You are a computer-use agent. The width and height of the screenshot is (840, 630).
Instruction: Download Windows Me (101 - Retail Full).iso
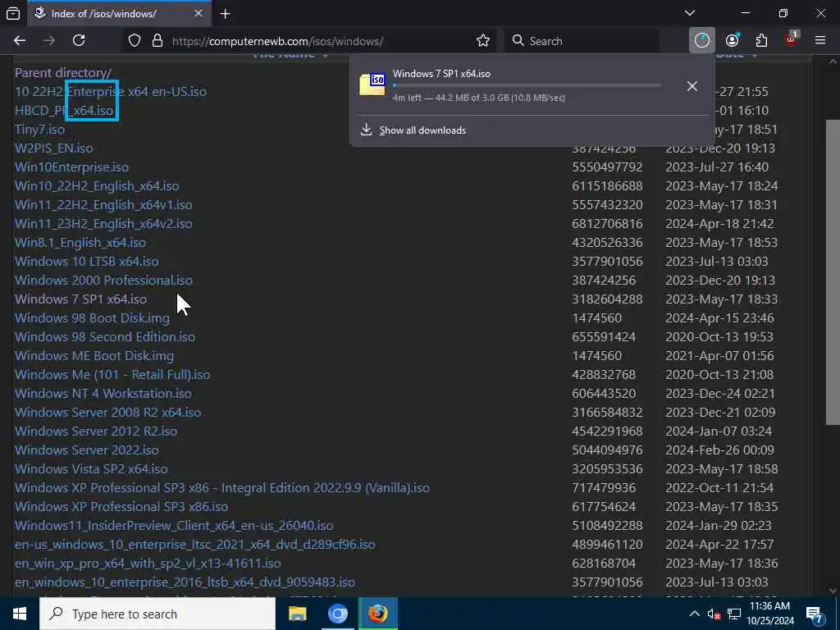pos(112,374)
